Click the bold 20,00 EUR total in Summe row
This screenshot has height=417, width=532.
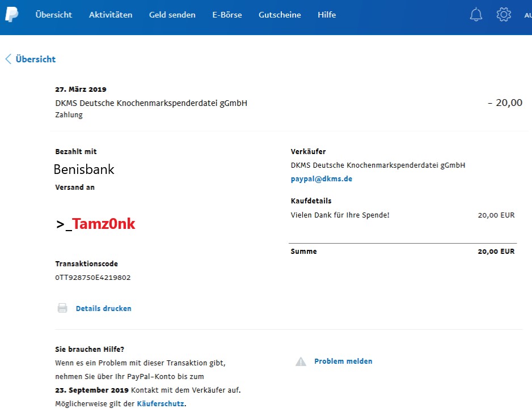coord(496,251)
